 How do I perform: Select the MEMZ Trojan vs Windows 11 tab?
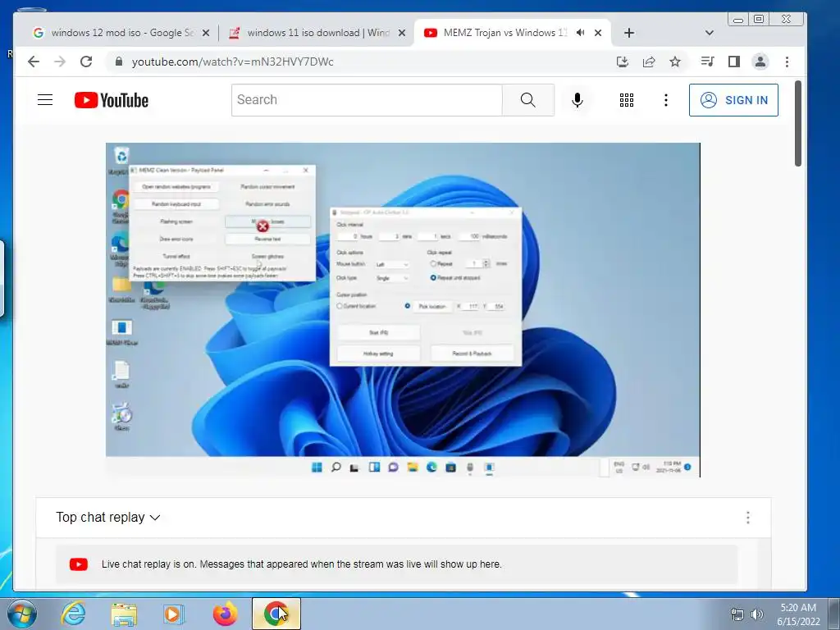[504, 33]
